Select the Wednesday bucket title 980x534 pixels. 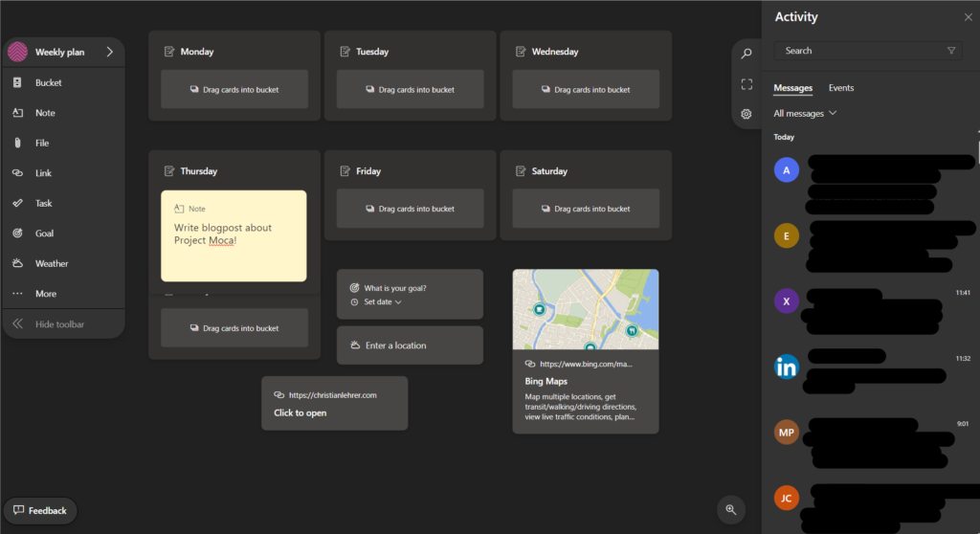tap(555, 52)
